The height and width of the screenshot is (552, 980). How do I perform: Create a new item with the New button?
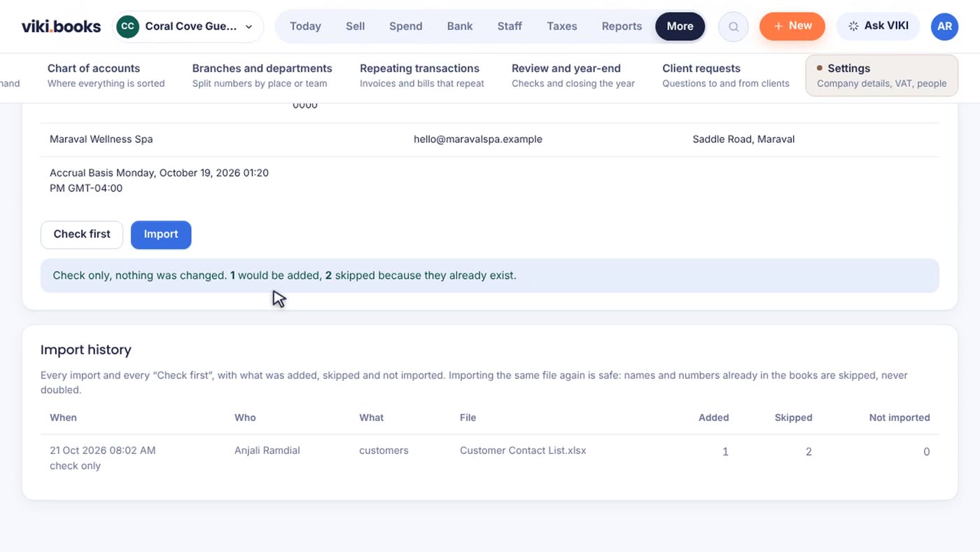pos(792,26)
